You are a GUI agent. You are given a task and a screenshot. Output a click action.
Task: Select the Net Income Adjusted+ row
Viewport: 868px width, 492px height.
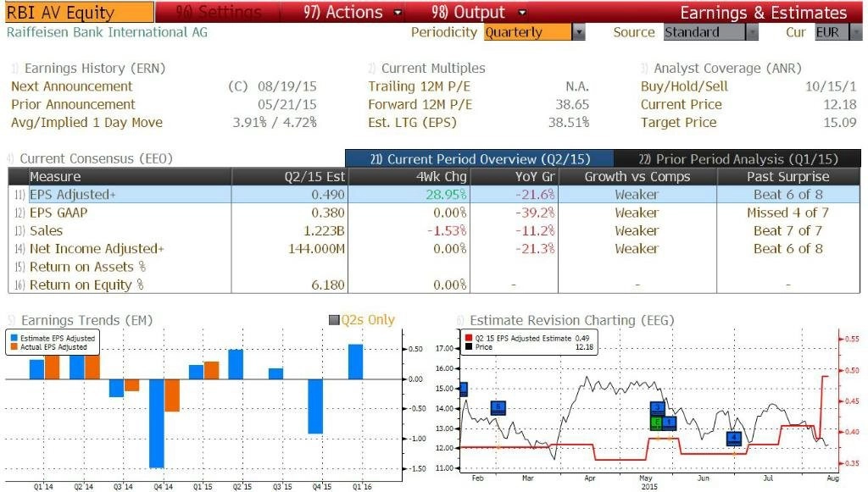[434, 249]
